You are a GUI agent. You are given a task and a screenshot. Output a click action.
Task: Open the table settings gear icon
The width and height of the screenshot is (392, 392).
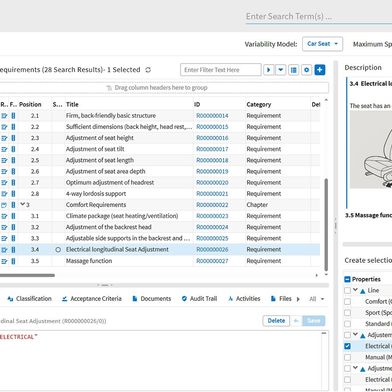pyautogui.click(x=307, y=70)
